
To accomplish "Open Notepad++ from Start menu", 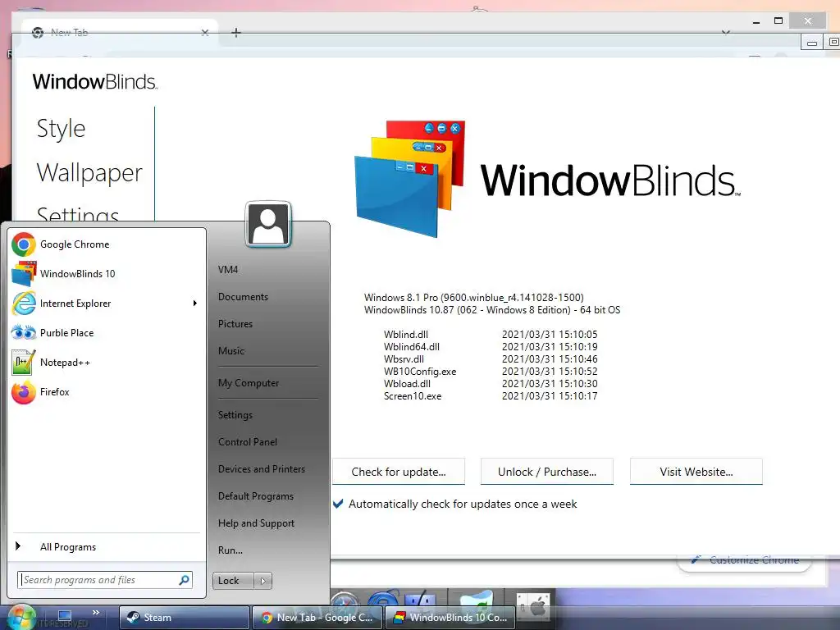I will [x=106, y=363].
